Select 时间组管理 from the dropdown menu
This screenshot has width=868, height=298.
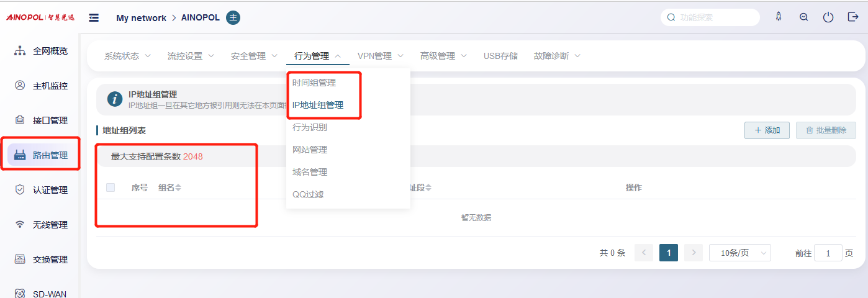tap(314, 83)
